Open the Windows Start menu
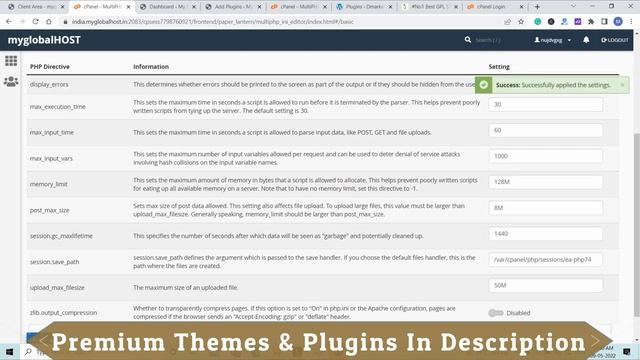The height and width of the screenshot is (360, 640). pos(9,351)
